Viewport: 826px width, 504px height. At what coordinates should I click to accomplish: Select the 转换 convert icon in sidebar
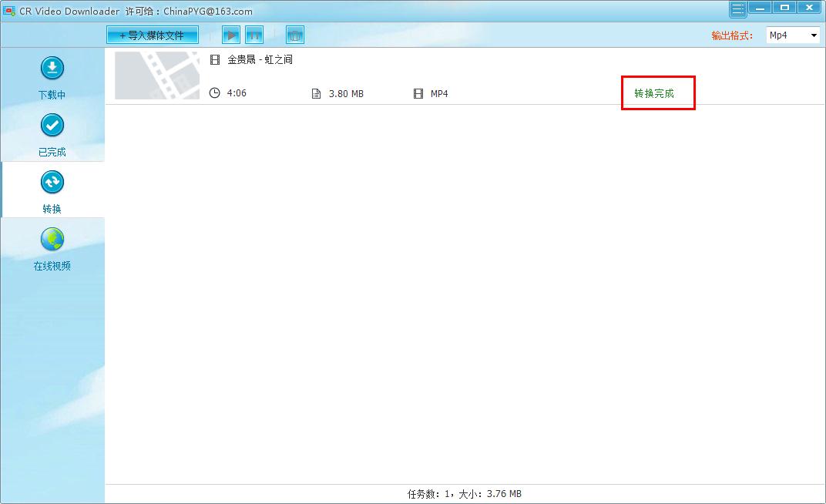52,183
